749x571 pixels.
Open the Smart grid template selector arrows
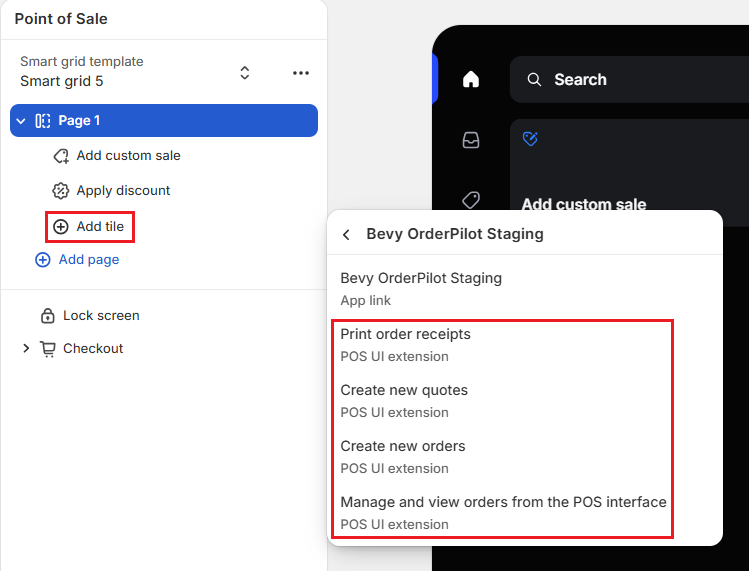245,73
